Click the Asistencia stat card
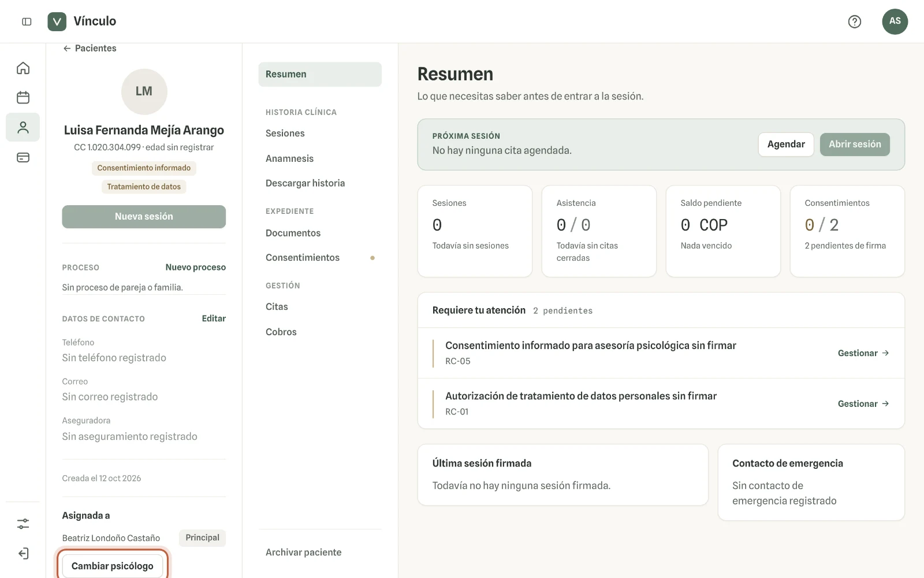924x578 pixels. coord(599,231)
